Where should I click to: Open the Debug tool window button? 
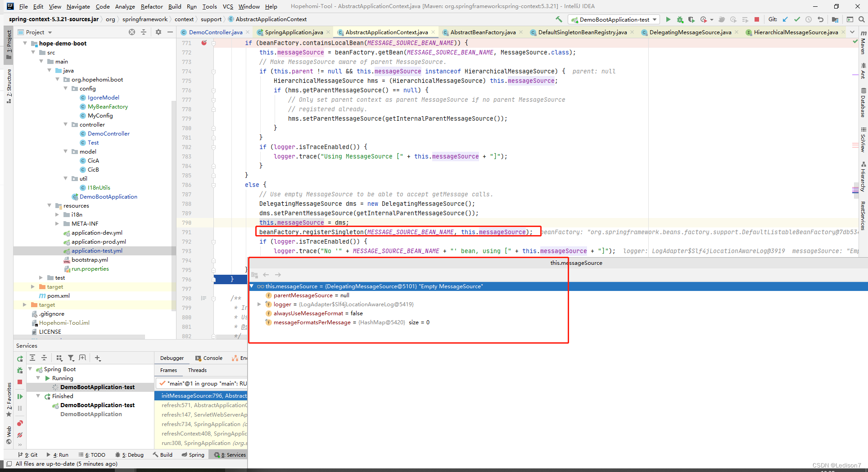(129, 454)
